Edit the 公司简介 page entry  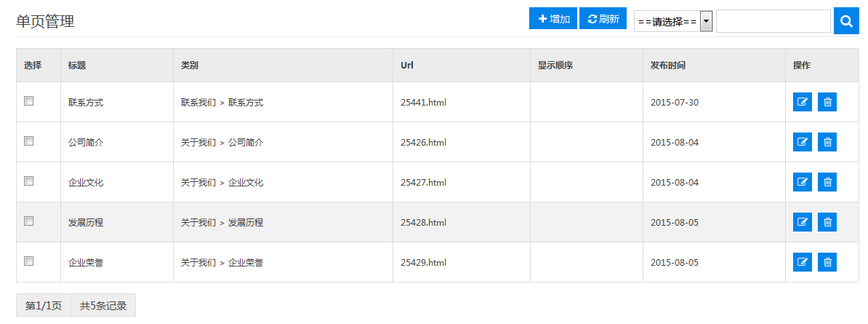click(x=803, y=142)
